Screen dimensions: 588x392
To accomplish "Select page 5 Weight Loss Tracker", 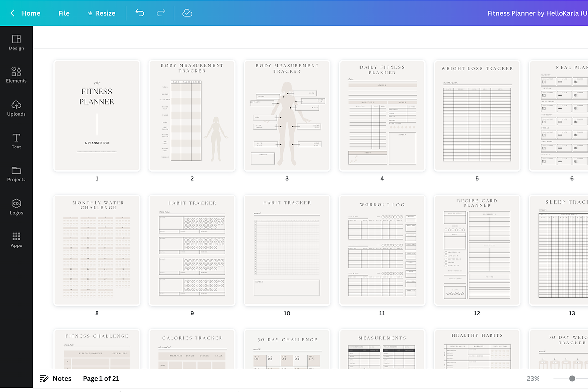I will pyautogui.click(x=477, y=116).
